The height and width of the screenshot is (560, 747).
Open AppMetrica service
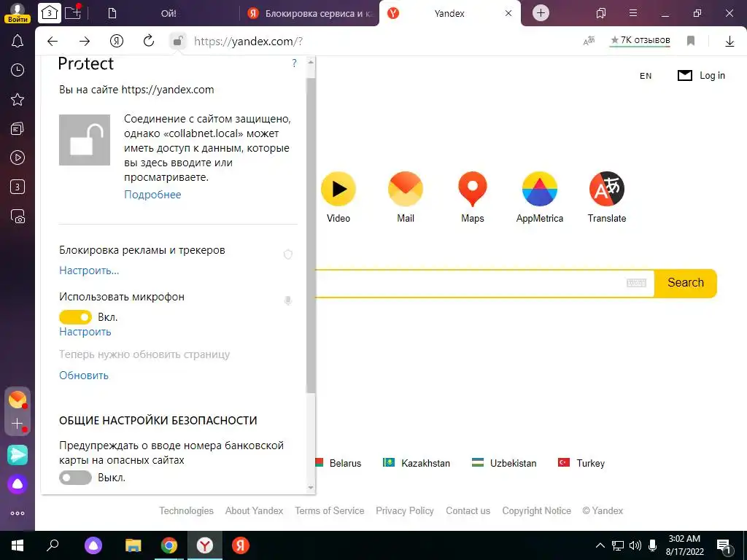point(540,197)
